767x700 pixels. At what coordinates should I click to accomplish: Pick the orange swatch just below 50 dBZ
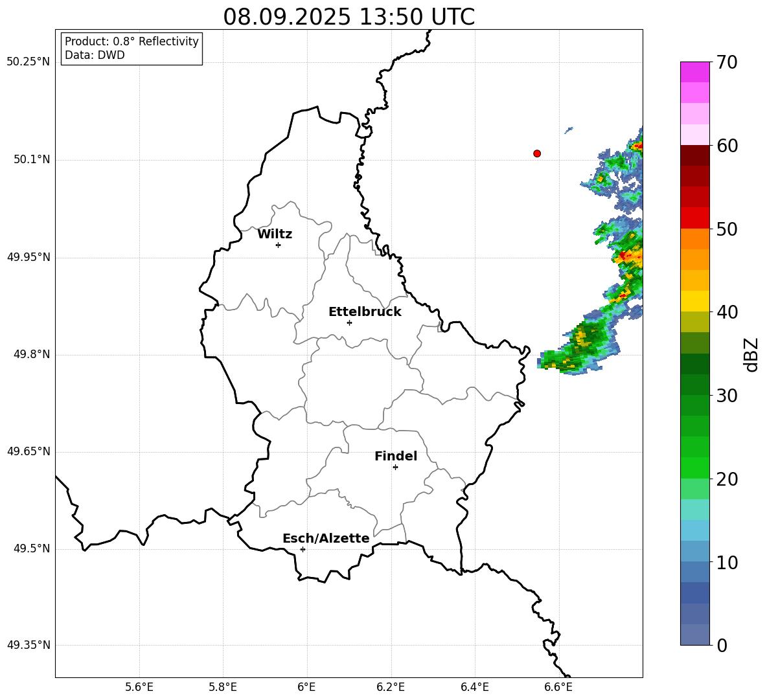695,238
